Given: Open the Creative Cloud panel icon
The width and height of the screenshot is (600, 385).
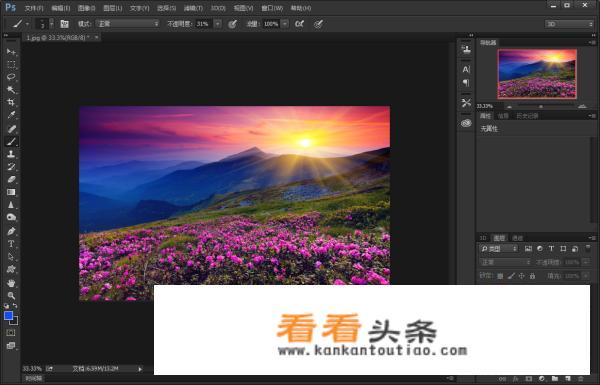Looking at the screenshot, I should coord(466,123).
